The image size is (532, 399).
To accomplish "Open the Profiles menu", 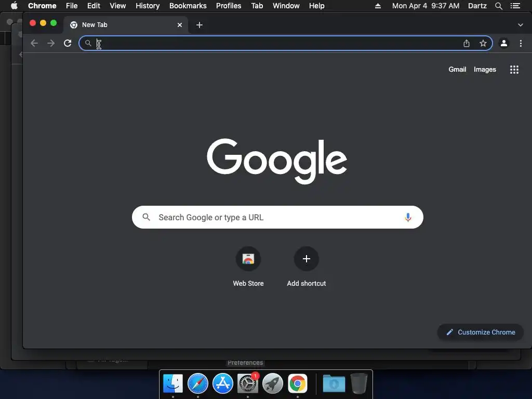I will pos(229,6).
